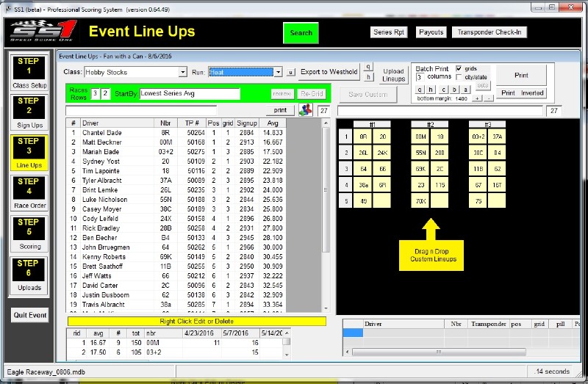
Task: Go to Step 2 Sign Ups
Action: tap(29, 112)
